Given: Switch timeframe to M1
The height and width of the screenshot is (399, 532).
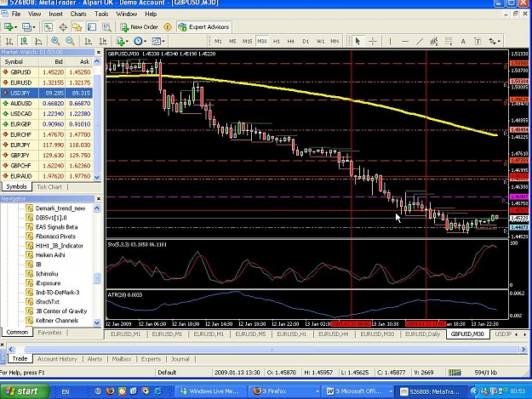Looking at the screenshot, I should (218, 41).
